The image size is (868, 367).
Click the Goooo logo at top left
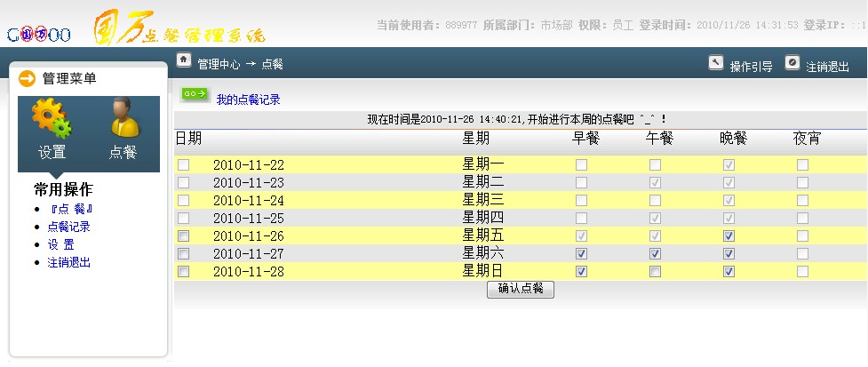click(x=38, y=35)
